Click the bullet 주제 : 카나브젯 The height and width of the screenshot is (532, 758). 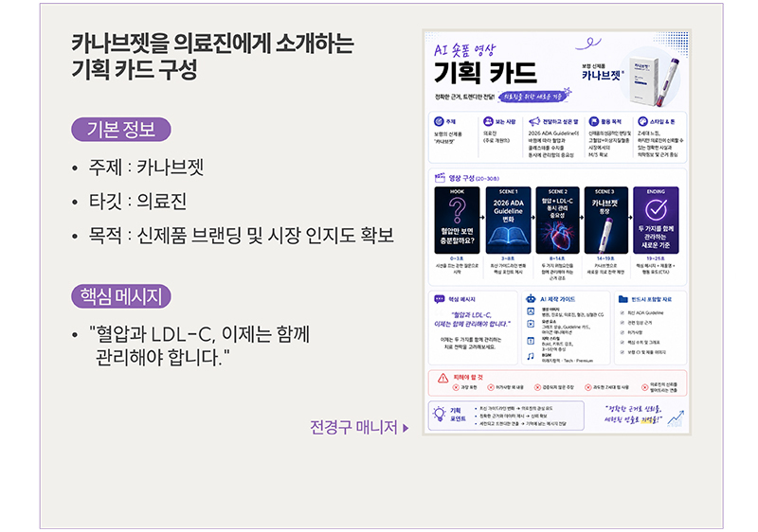(x=146, y=168)
